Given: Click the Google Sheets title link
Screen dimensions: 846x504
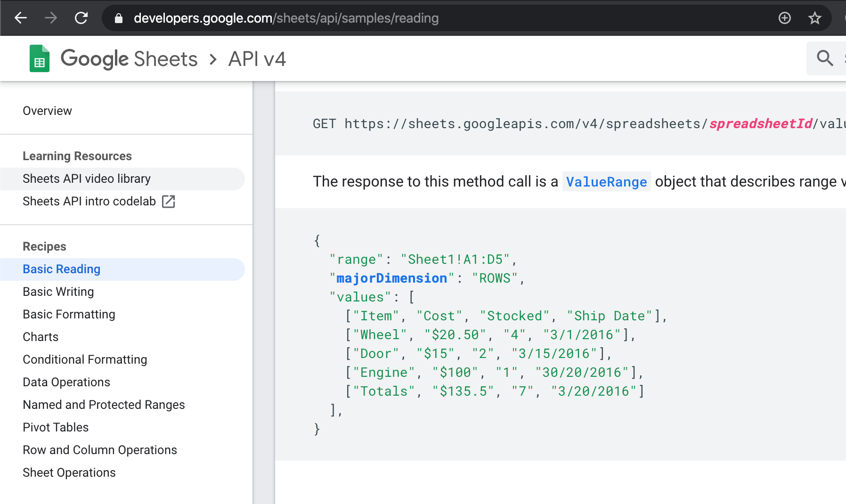Looking at the screenshot, I should 129,59.
